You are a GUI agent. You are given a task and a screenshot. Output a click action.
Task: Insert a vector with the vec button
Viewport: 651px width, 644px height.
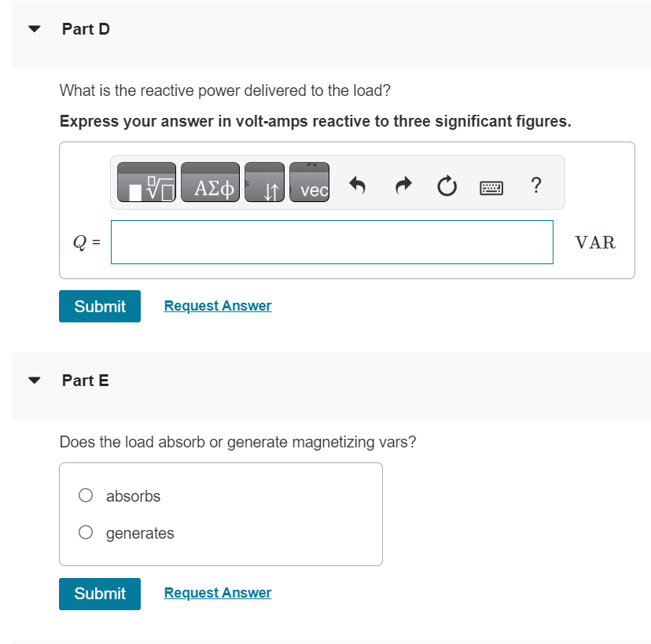point(310,183)
